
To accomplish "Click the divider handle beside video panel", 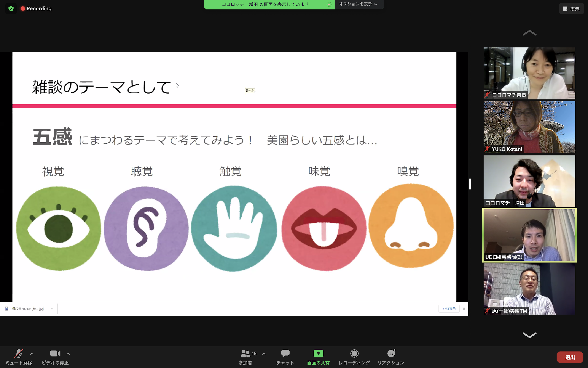I will (470, 184).
